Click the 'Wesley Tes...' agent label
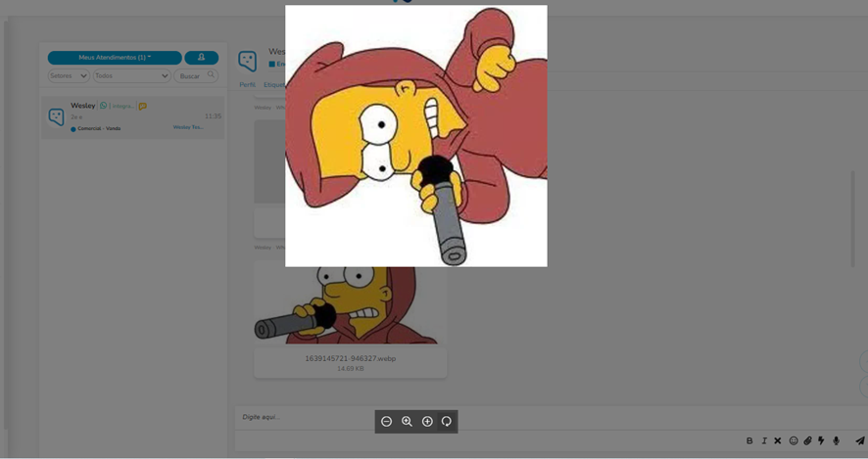Screen dimensions: 868x459 pyautogui.click(x=188, y=127)
